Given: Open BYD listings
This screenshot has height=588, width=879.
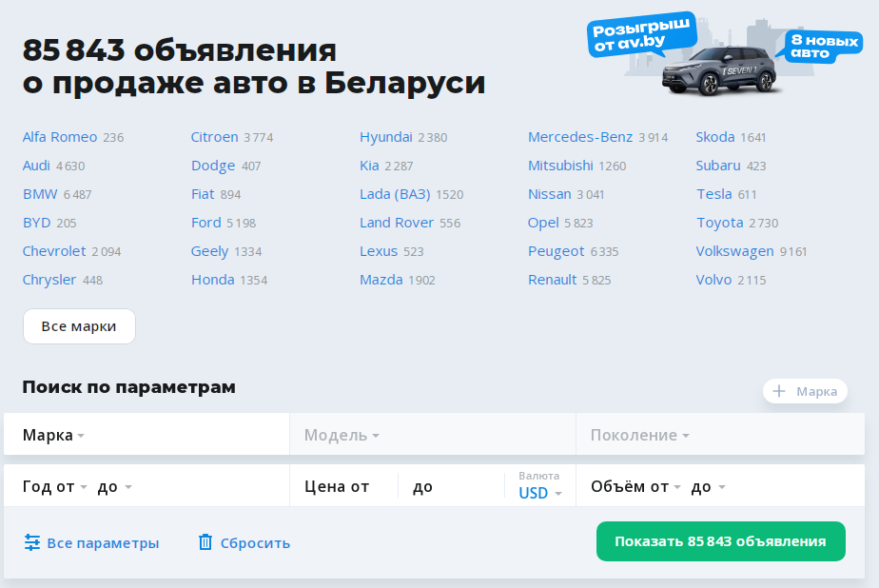Looking at the screenshot, I should coord(36,223).
